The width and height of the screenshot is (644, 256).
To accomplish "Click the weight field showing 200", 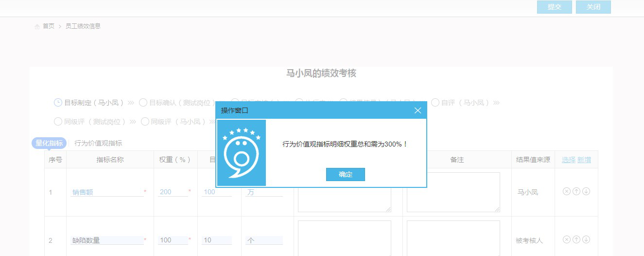I will (173, 192).
